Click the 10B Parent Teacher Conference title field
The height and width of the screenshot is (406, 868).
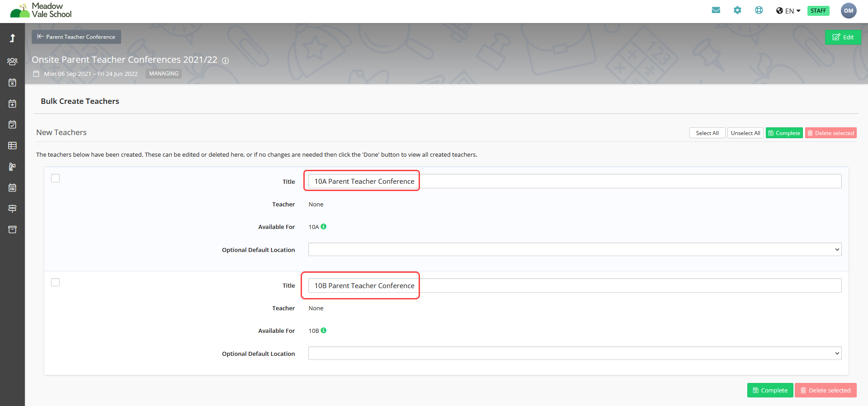(x=574, y=285)
